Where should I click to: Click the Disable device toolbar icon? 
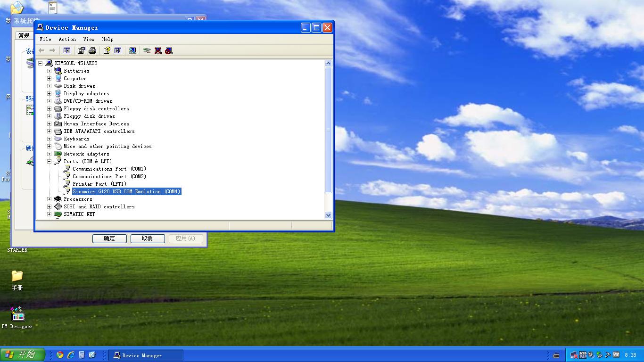point(169,50)
